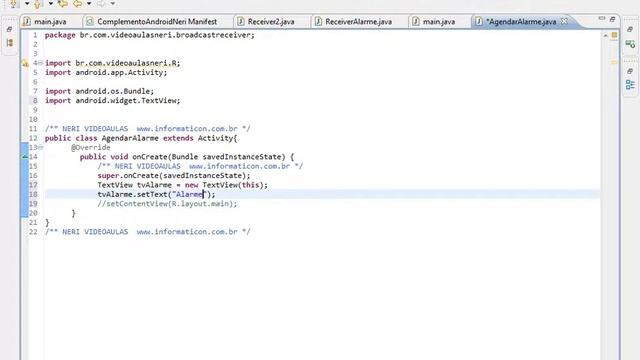
Task: Place cursor on package declaration line
Action: point(149,35)
